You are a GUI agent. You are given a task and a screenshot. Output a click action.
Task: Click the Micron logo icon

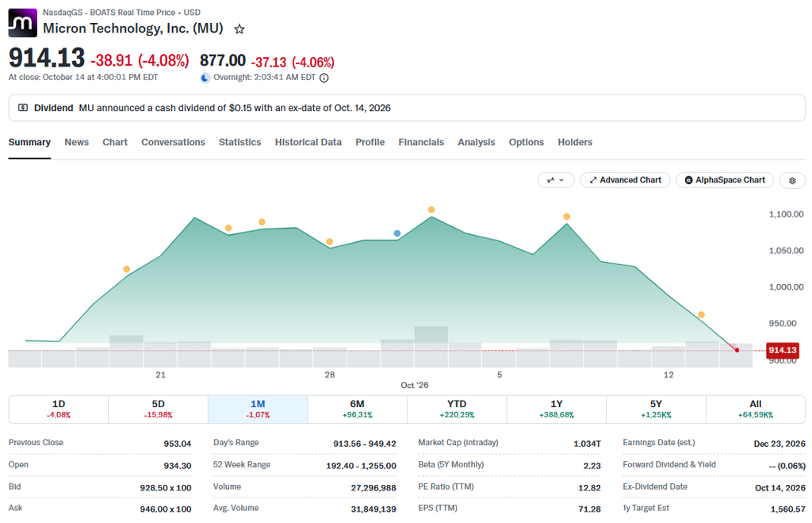[23, 23]
